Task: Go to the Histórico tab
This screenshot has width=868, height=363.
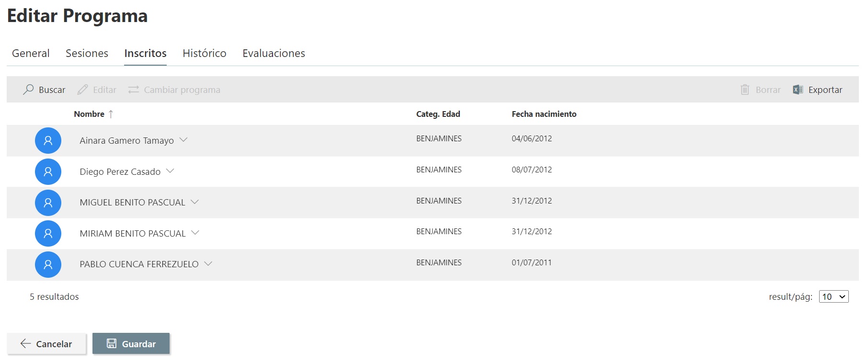Action: (204, 53)
